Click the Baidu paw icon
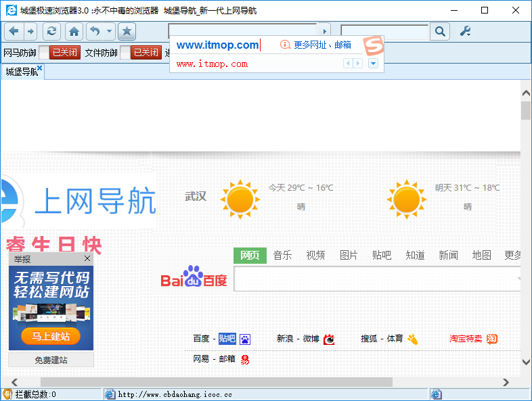The image size is (532, 401). (245, 339)
